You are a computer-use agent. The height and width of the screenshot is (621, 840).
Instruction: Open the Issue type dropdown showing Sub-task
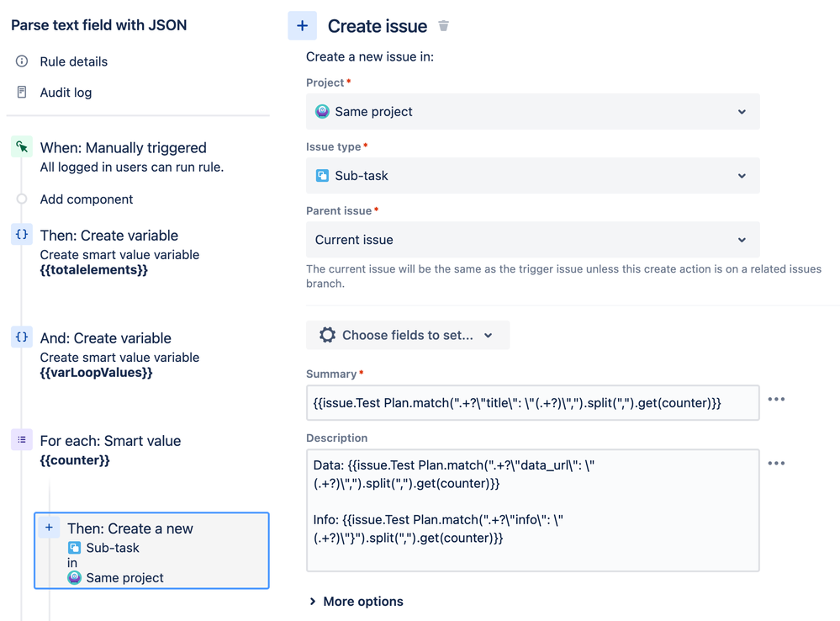(532, 176)
